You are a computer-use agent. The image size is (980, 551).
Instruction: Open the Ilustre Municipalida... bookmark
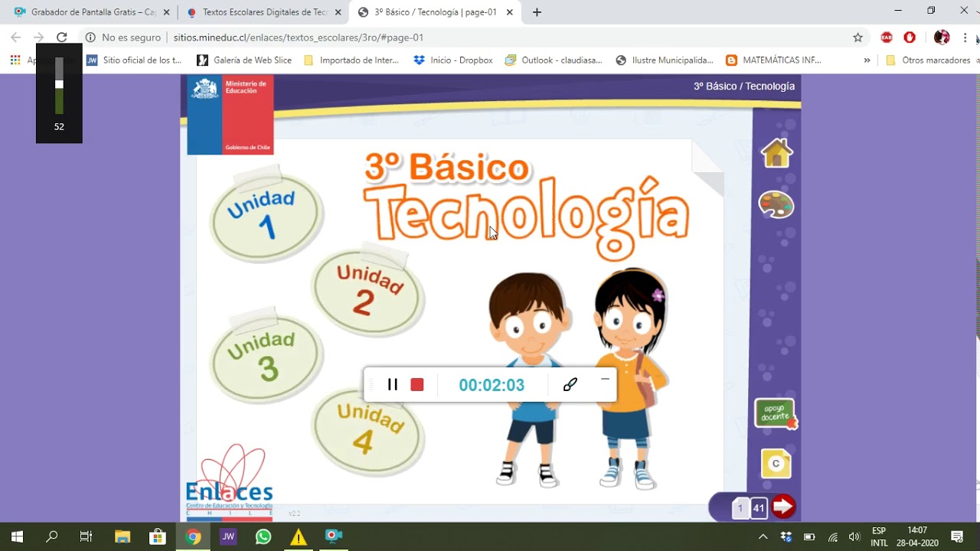(665, 60)
